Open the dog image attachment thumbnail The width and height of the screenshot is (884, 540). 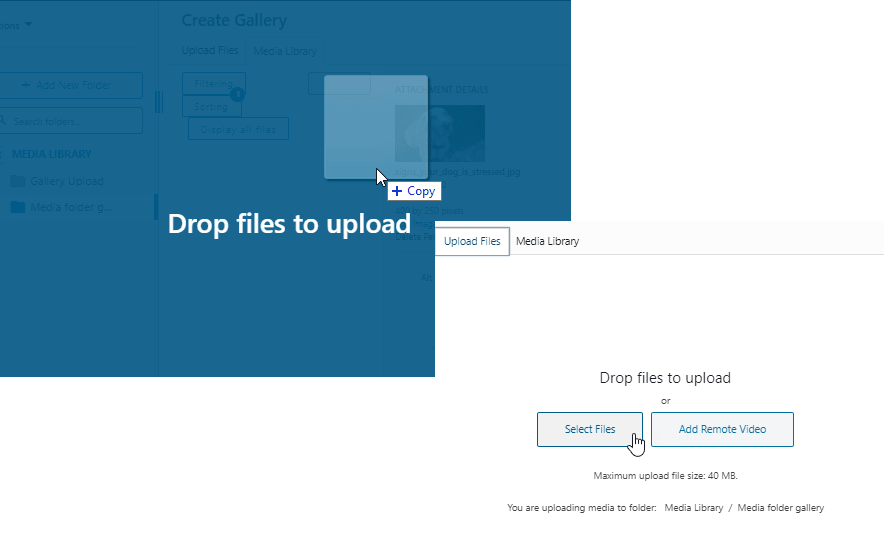pos(439,133)
